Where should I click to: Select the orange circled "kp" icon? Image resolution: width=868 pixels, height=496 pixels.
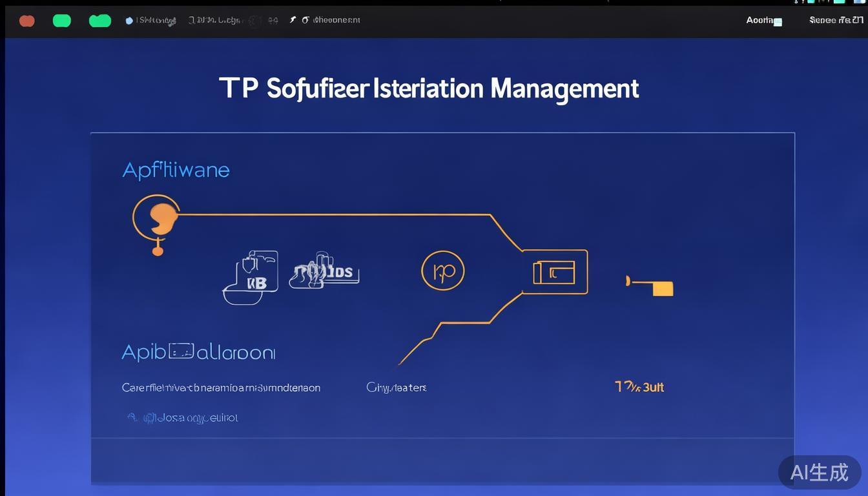click(x=443, y=271)
